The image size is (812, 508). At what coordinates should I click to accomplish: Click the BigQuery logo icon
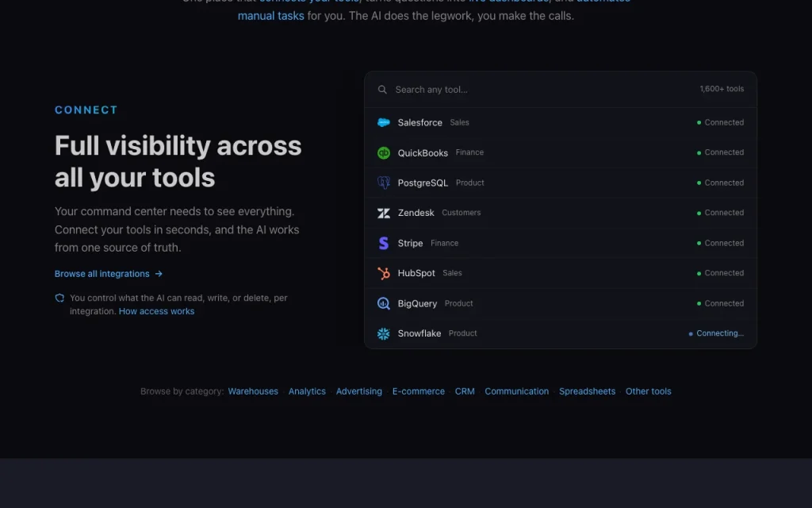point(384,304)
